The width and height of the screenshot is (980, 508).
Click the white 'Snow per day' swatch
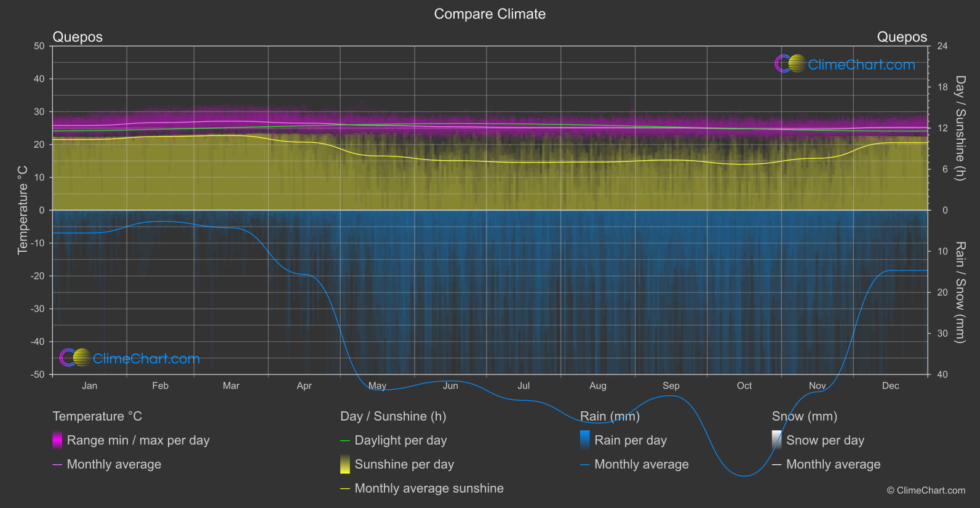click(x=777, y=440)
